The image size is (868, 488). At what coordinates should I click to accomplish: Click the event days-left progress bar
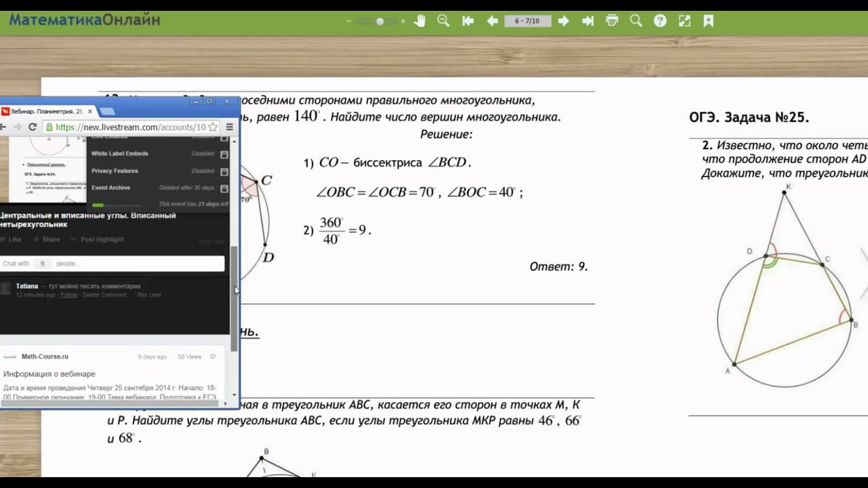[116, 204]
